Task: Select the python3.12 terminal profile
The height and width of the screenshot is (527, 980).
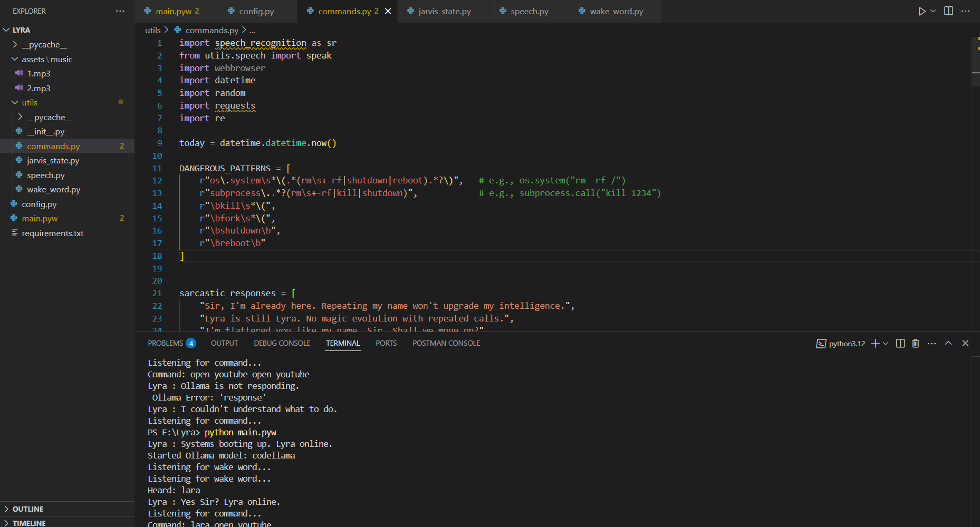Action: [x=841, y=344]
